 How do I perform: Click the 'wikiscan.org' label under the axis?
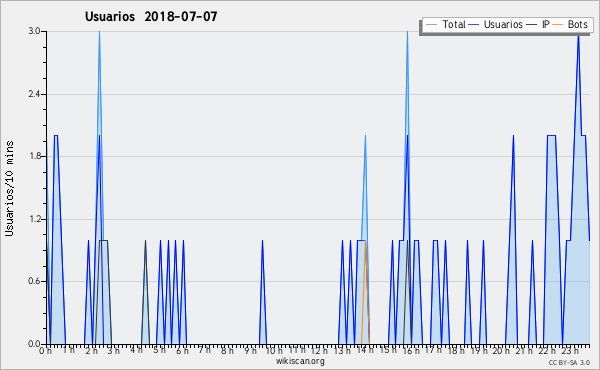300,361
